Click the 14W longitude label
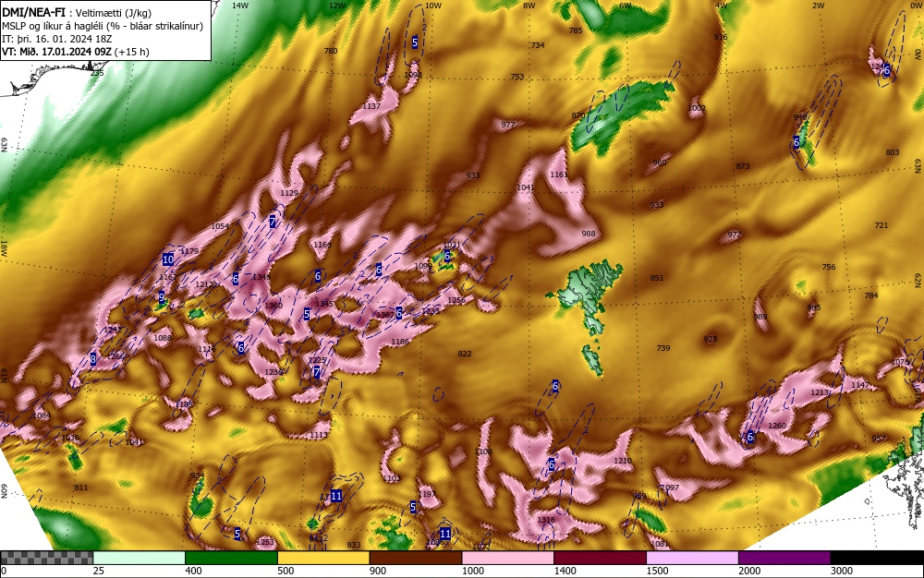924x578 pixels. tap(240, 6)
